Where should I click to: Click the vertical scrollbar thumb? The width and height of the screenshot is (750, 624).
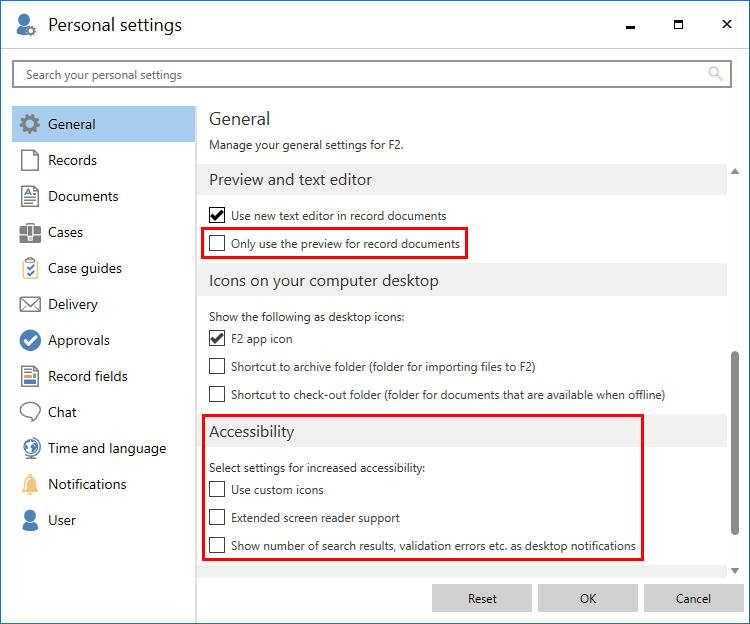735,443
